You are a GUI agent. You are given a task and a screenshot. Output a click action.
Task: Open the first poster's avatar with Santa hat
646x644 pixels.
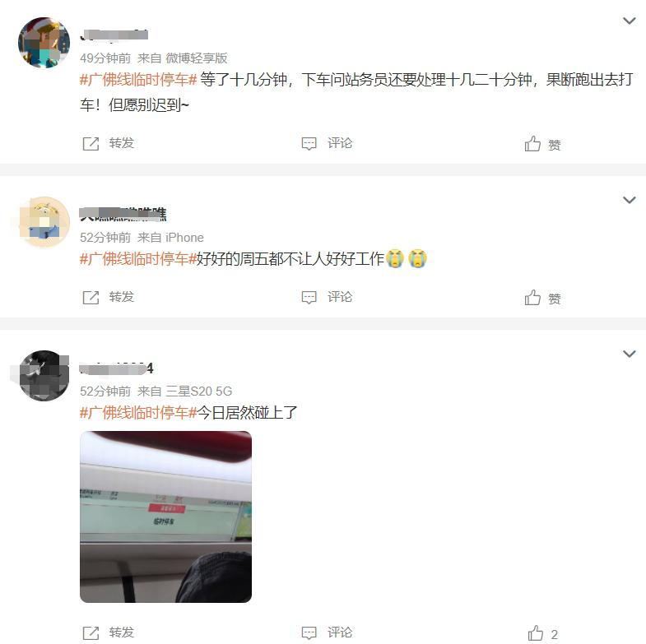click(x=44, y=43)
